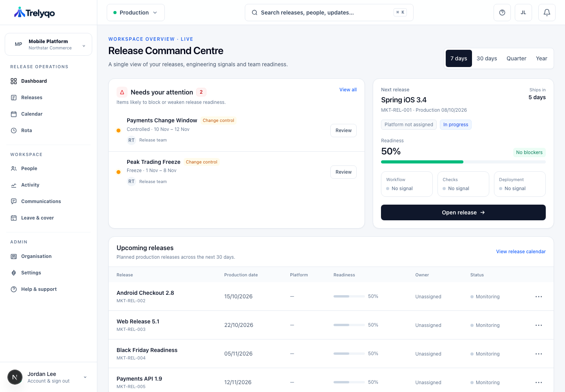Screen dimensions: 565x392
Task: Open Leave & cover icon
Action: click(14, 218)
